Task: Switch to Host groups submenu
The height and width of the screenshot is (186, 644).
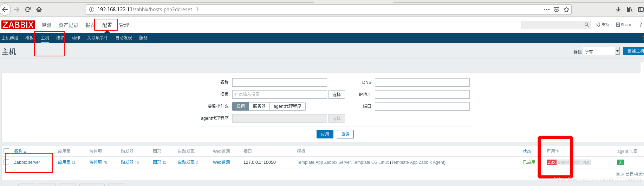Action: (x=10, y=38)
